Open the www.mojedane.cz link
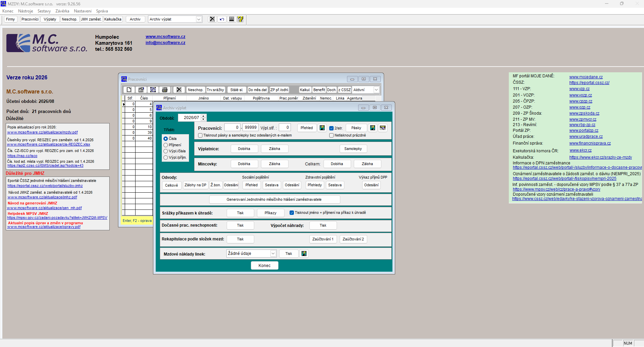644x347 pixels. (586, 77)
